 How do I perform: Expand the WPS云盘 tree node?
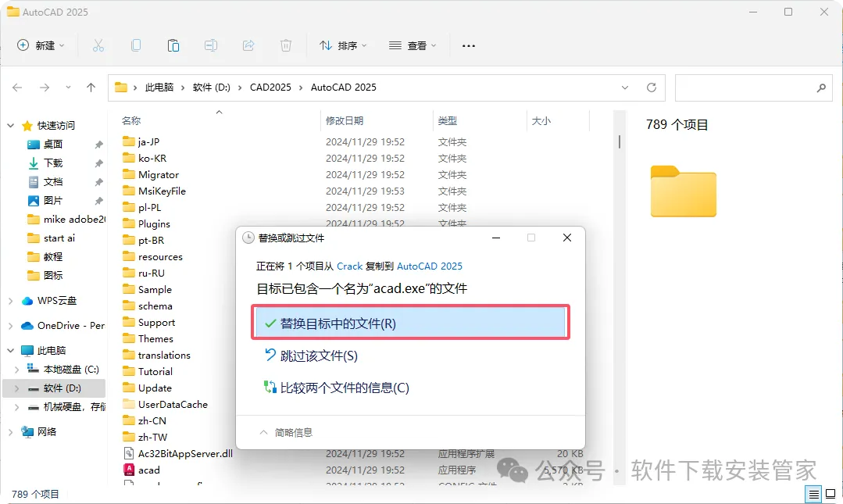coord(10,301)
